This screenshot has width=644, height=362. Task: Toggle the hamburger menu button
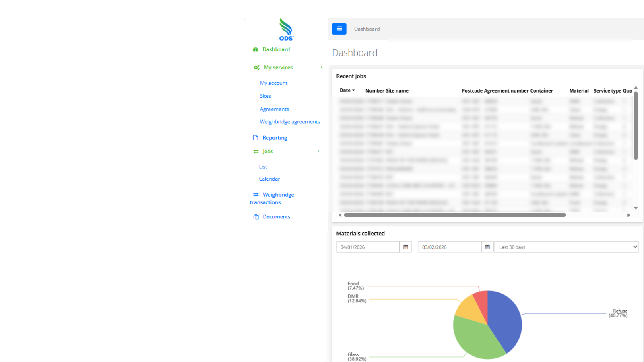point(339,29)
